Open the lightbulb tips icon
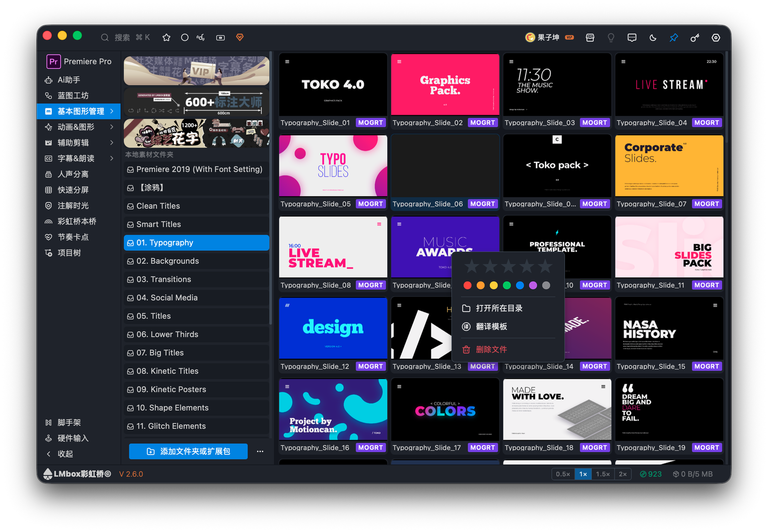The width and height of the screenshot is (768, 532). tap(611, 37)
